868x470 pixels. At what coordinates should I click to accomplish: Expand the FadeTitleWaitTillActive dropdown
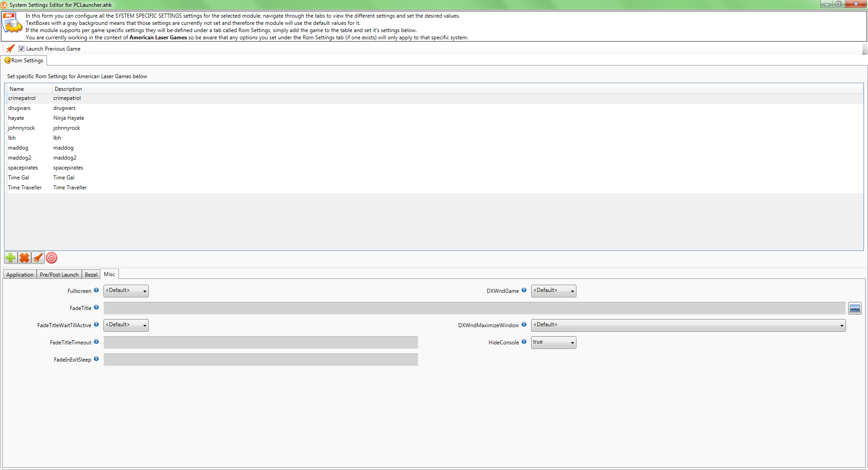[126, 325]
